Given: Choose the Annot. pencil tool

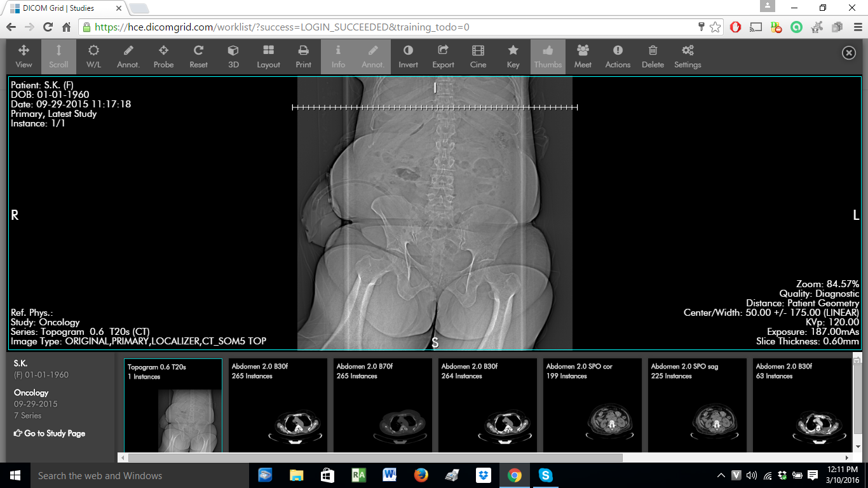Looking at the screenshot, I should click(x=128, y=57).
